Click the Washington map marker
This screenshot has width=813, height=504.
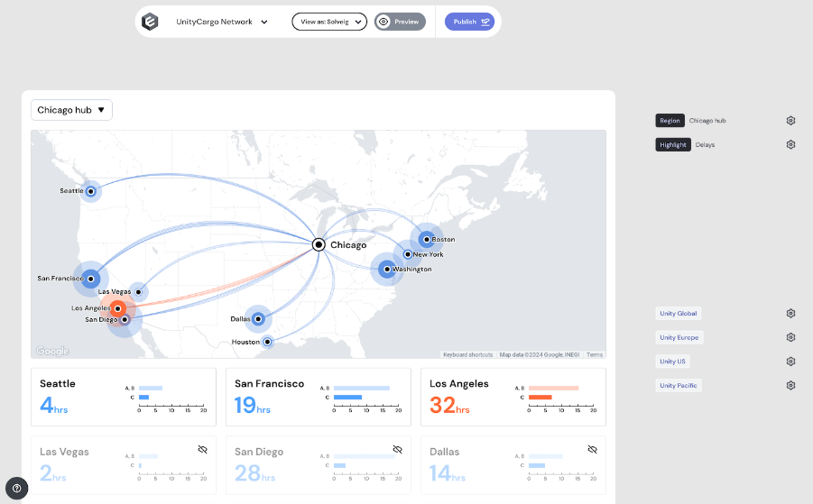(387, 270)
